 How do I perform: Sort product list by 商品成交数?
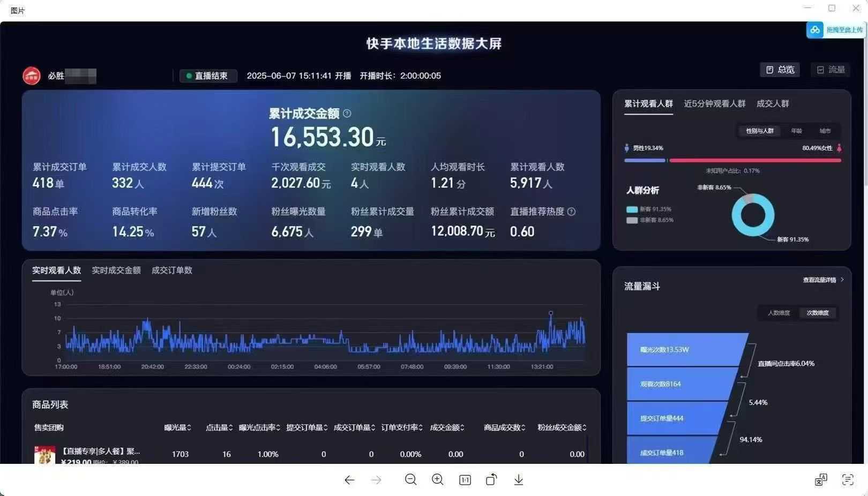coord(504,427)
